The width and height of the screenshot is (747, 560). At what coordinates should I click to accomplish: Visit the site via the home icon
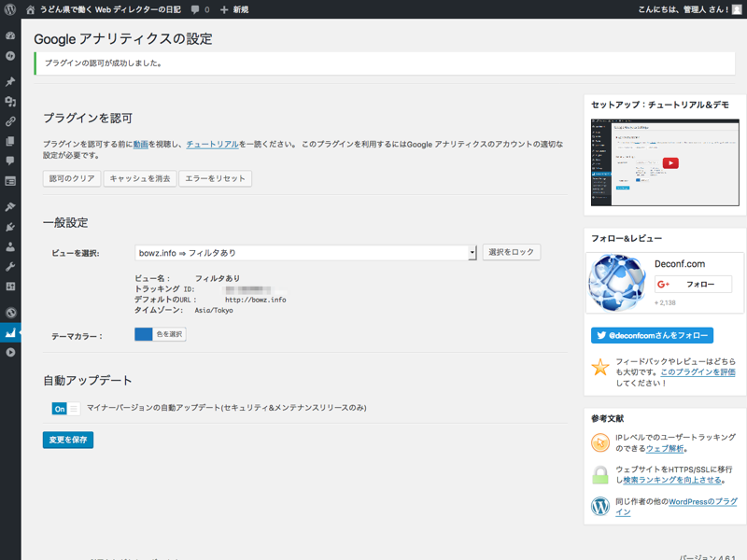(x=30, y=9)
